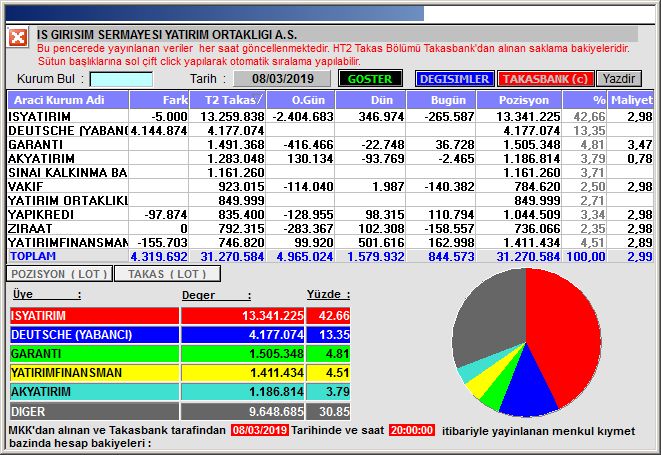This screenshot has height=455, width=661.
Task: Select VAKIF row name
Action: [x=26, y=186]
